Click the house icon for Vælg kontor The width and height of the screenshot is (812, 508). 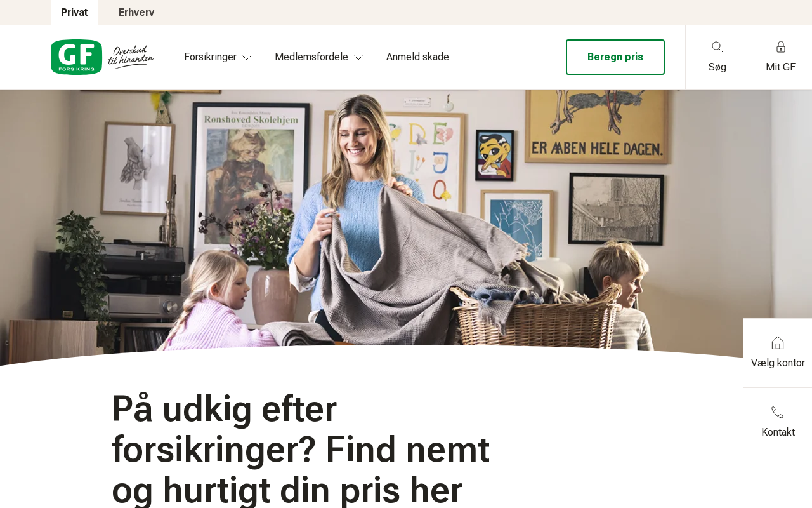(x=778, y=343)
